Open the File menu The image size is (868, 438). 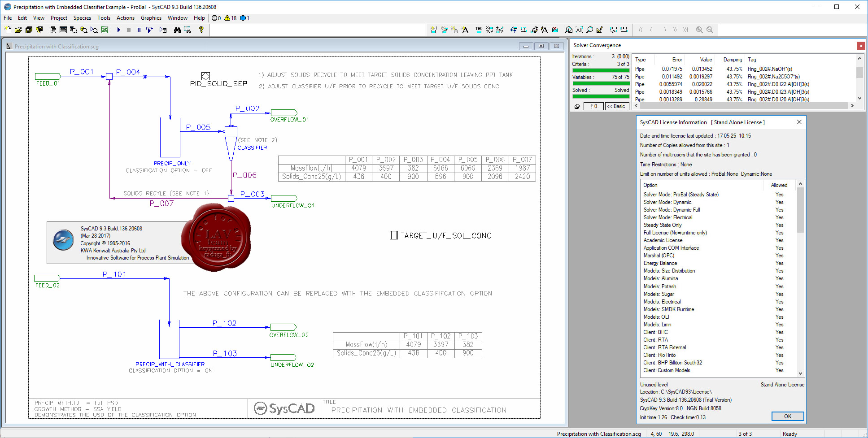tap(8, 18)
